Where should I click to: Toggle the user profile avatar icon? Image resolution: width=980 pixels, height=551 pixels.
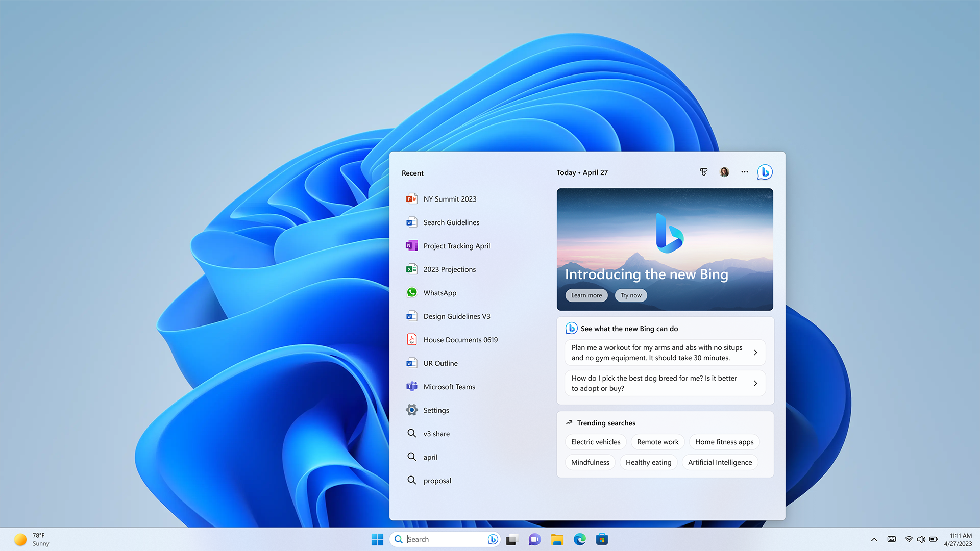(724, 171)
